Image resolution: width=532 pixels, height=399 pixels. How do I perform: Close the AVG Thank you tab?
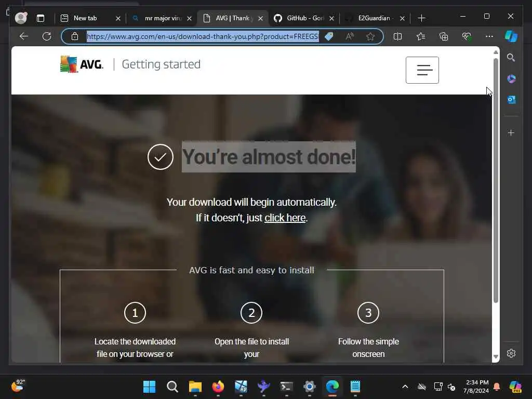coord(261,18)
